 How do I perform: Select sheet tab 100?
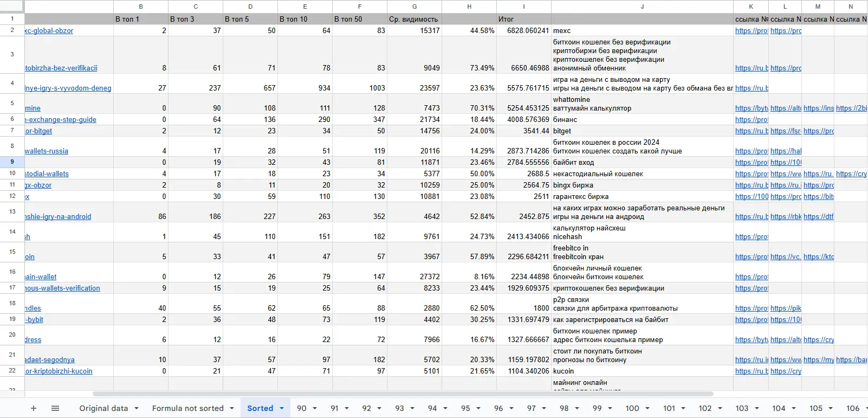[x=632, y=408]
